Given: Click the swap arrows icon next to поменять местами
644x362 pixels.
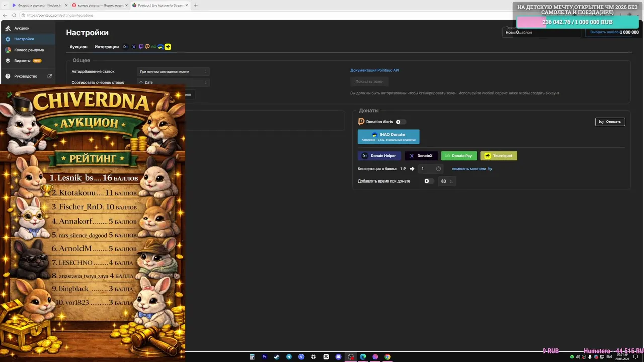Looking at the screenshot, I should click(490, 169).
